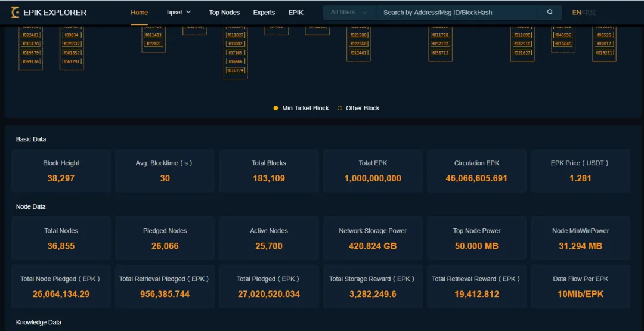
Task: Click Total Pledged value 27,020,520.034
Action: click(x=269, y=294)
